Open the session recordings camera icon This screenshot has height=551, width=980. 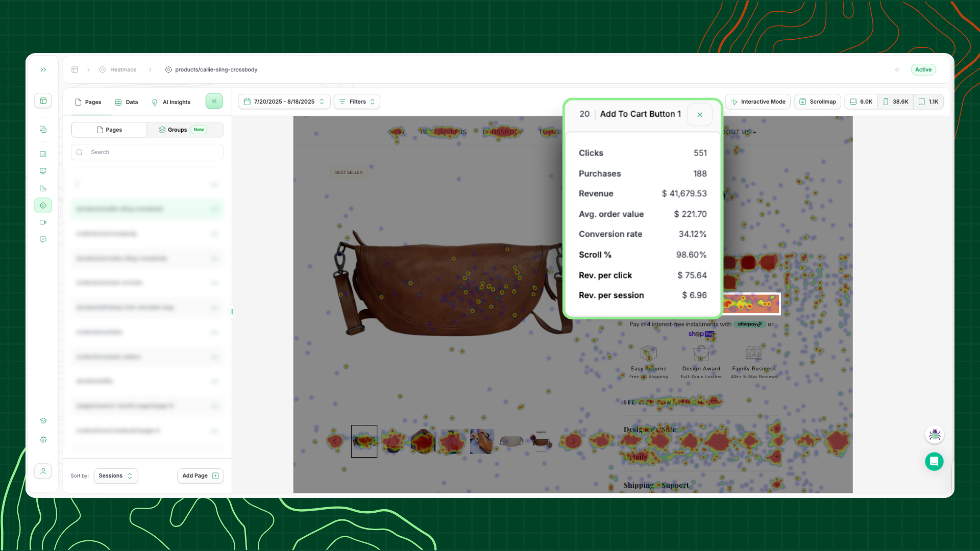[43, 222]
